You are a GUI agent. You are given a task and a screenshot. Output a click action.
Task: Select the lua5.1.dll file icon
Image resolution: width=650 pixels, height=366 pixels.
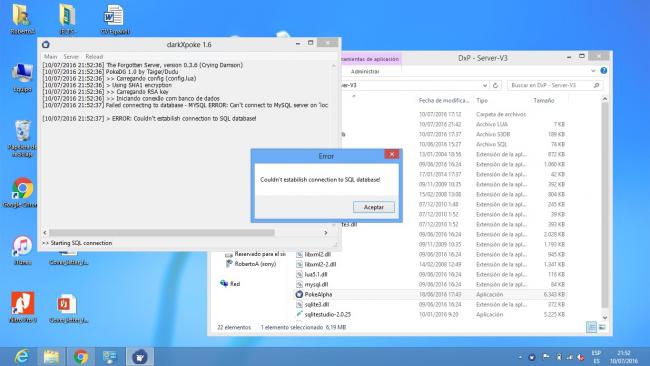point(299,274)
